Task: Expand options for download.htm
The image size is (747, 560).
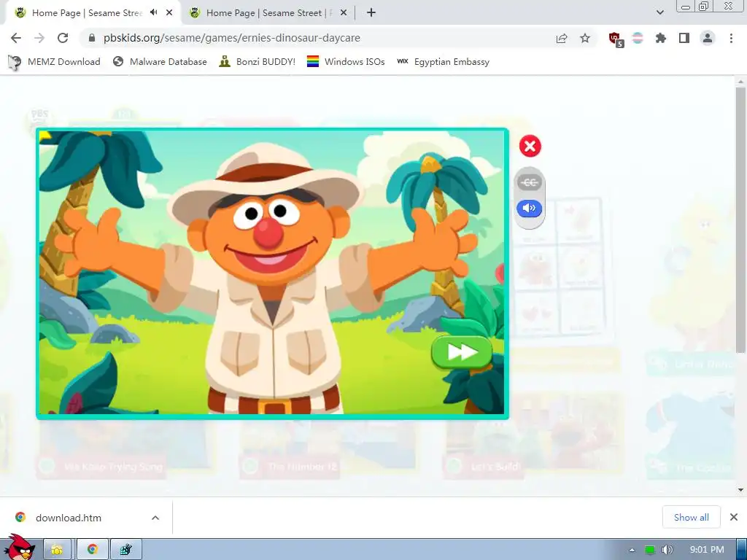Action: coord(155,518)
